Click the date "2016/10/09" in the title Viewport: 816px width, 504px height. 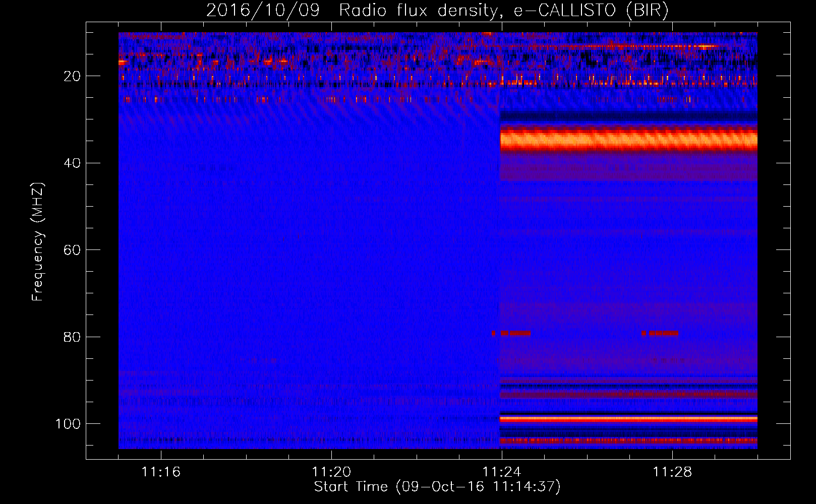tap(263, 10)
